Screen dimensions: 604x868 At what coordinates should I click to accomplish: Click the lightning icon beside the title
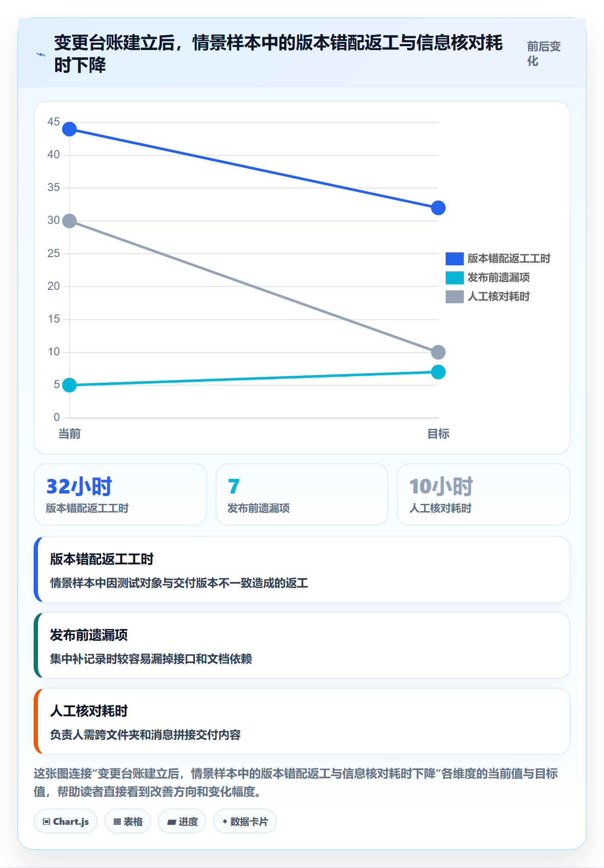[41, 54]
